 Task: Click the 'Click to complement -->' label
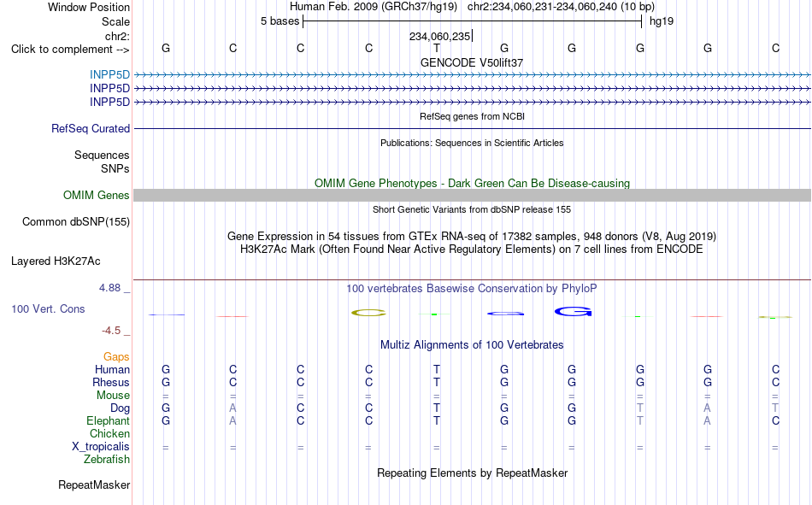tap(70, 50)
